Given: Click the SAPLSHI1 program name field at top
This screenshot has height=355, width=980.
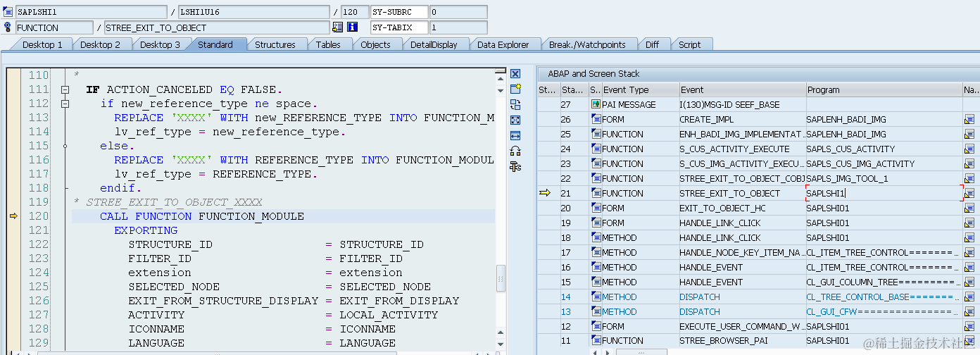Looking at the screenshot, I should click(x=92, y=12).
